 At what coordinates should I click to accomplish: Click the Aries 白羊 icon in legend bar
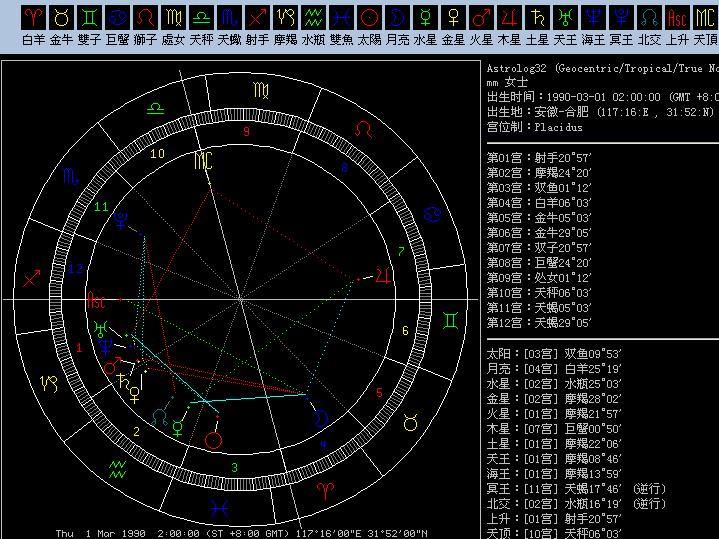point(33,17)
